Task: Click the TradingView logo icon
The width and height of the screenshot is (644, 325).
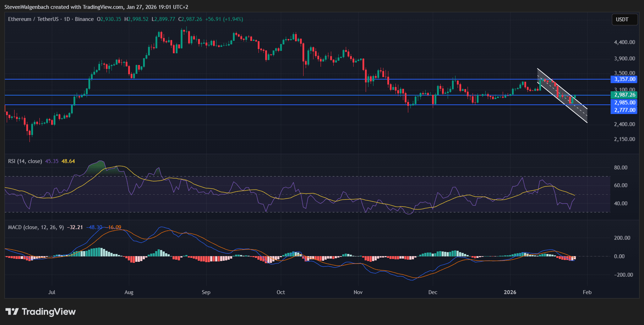Action: 13,312
